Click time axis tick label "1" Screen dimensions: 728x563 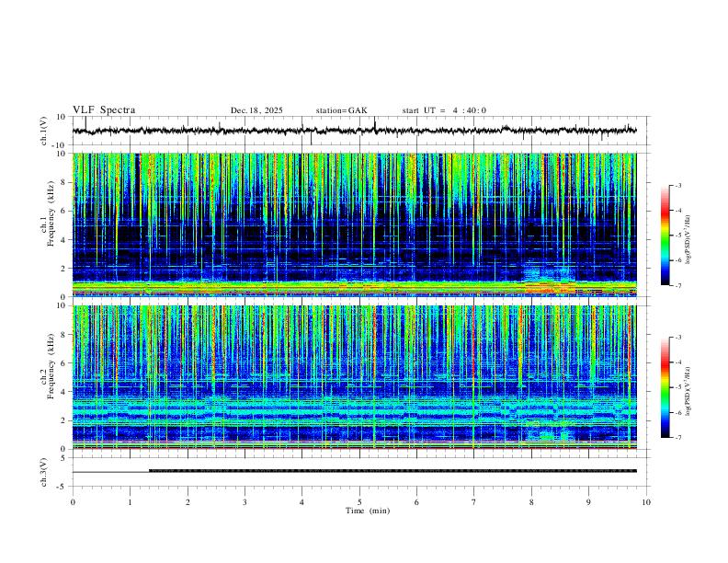click(130, 502)
